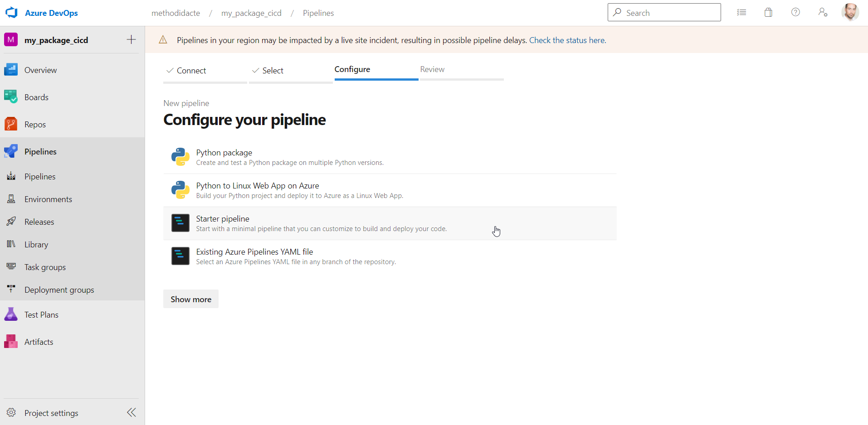This screenshot has height=425, width=868.
Task: Open Task groups
Action: [45, 267]
